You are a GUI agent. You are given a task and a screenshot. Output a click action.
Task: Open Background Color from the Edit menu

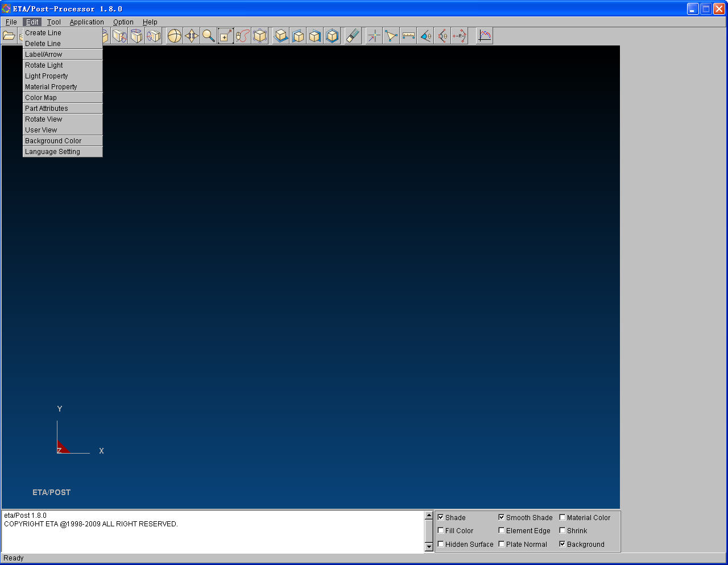tap(63, 141)
